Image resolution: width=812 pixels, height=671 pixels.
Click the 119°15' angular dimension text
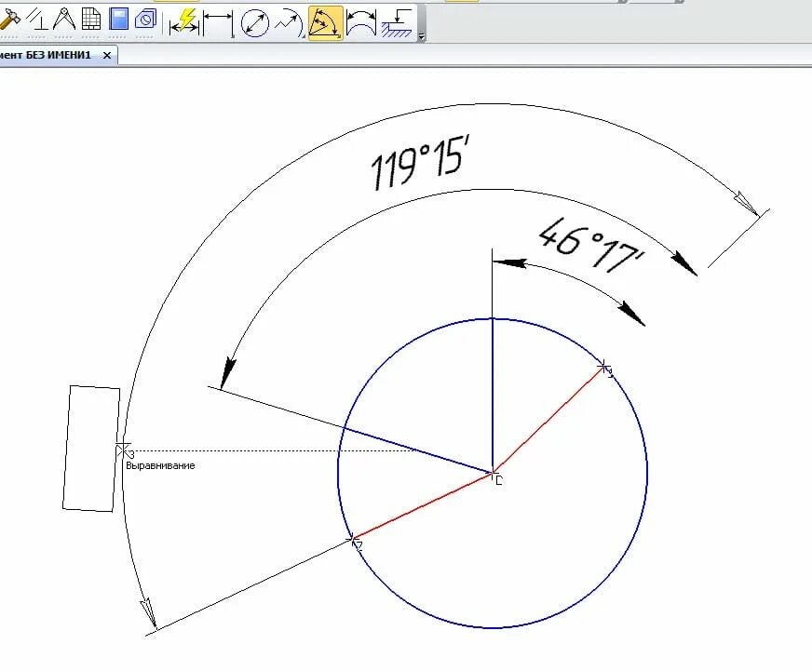tap(421, 163)
